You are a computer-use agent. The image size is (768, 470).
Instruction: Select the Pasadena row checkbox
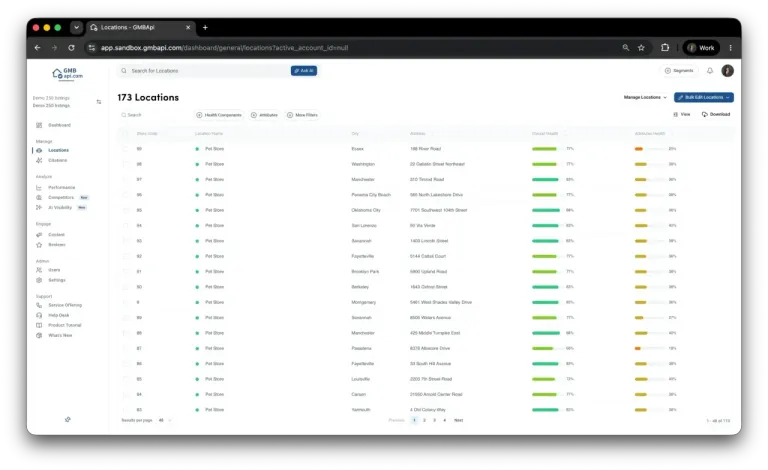125,349
